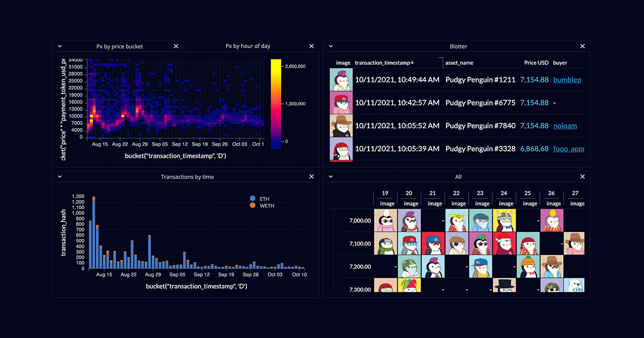Switch to the Px by hour of day tab
The width and height of the screenshot is (644, 338).
(x=247, y=46)
